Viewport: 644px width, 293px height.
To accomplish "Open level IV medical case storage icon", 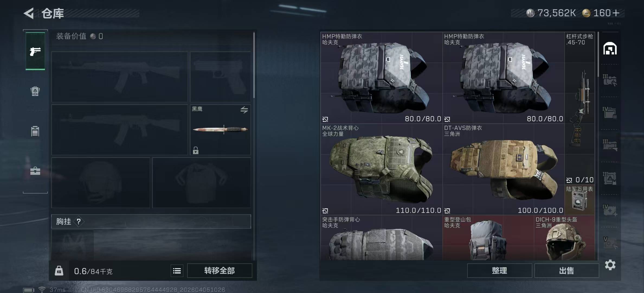I will click(x=610, y=210).
